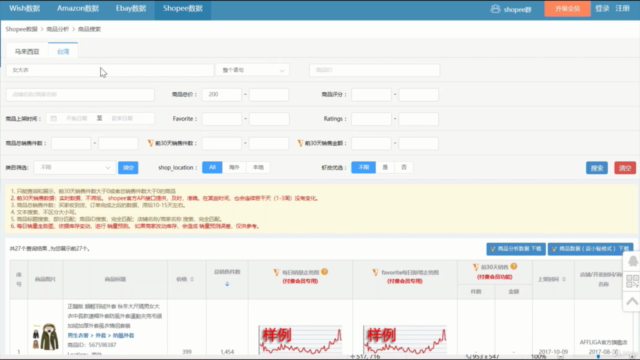Click help icon on 30-day sales column
The width and height of the screenshot is (640, 360).
coord(514,267)
